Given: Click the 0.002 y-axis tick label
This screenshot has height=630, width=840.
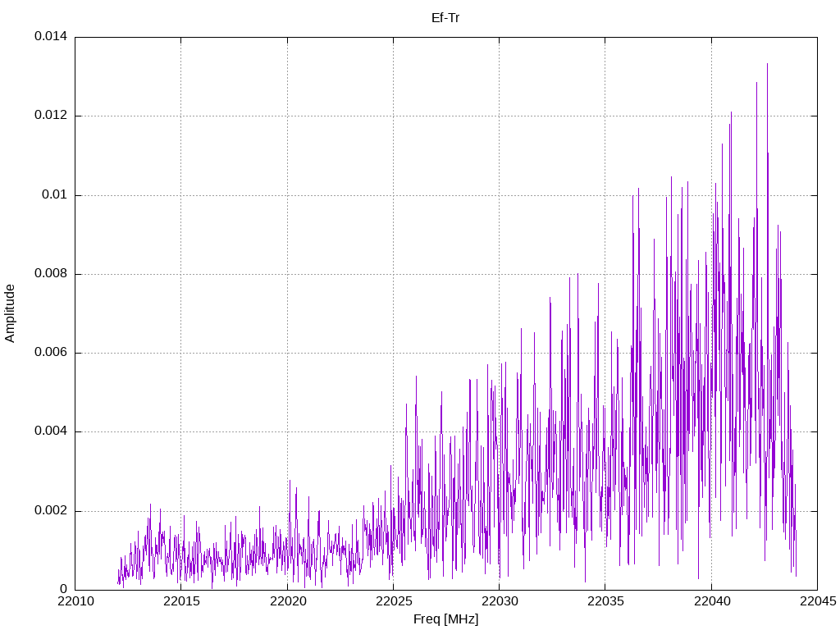Looking at the screenshot, I should click(x=50, y=511).
